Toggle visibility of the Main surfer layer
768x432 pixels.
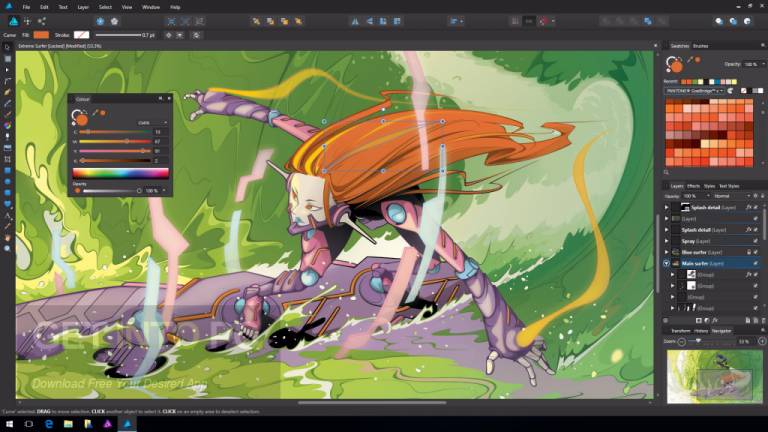tap(755, 263)
